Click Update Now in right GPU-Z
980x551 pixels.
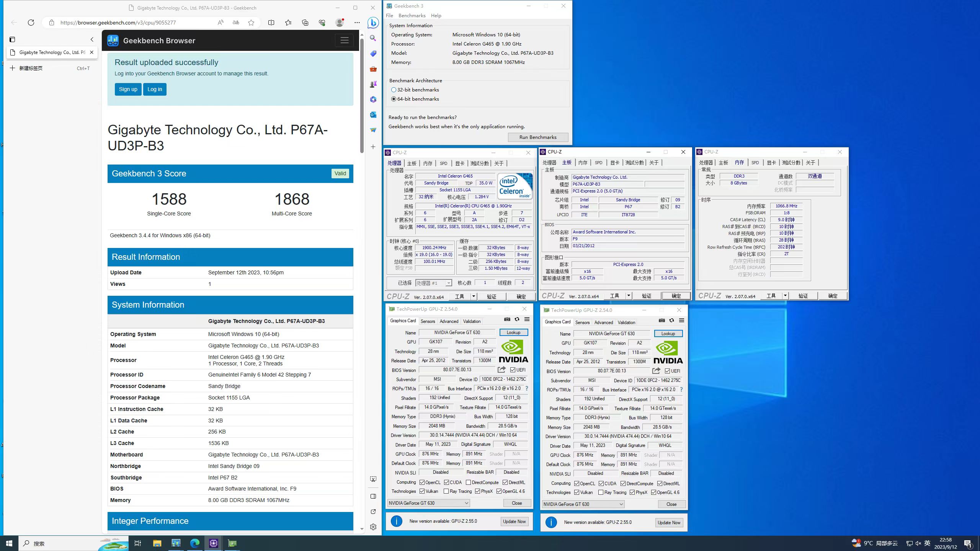click(669, 523)
